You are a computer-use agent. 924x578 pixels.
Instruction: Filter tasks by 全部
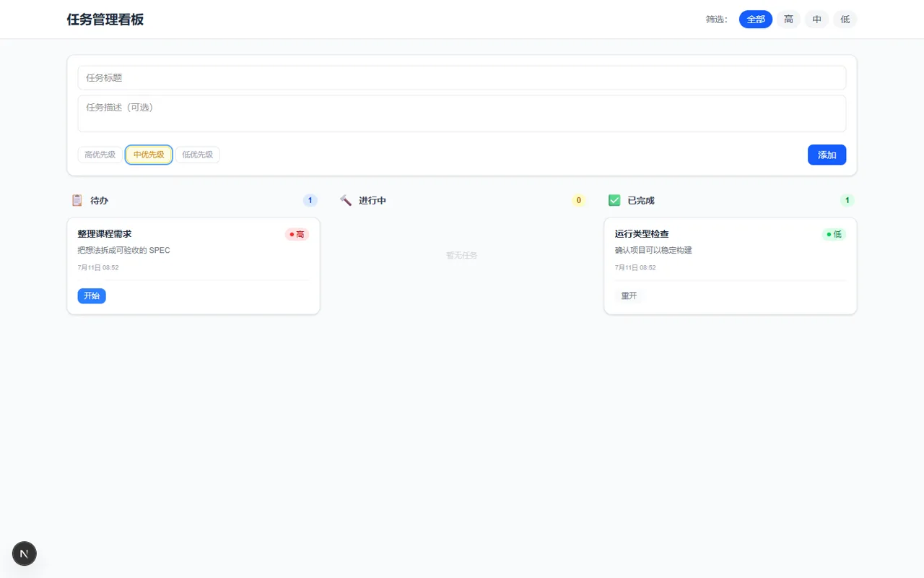[756, 20]
